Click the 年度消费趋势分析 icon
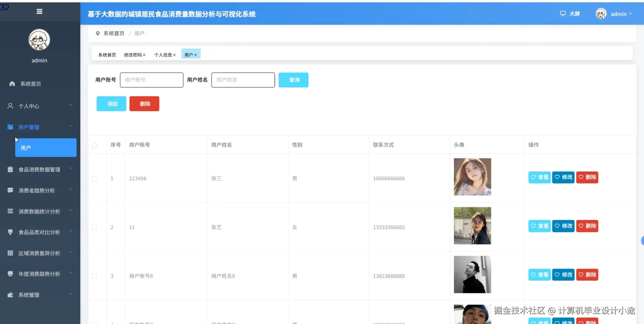 tap(10, 273)
